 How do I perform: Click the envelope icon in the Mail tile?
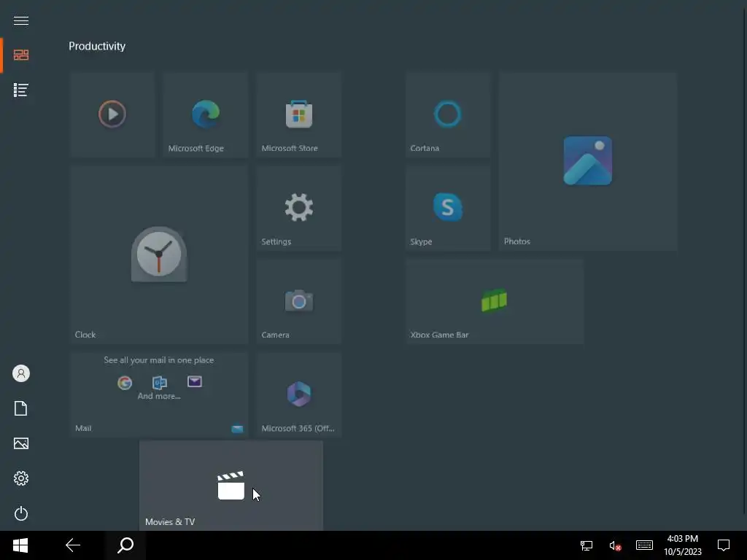[x=194, y=381]
